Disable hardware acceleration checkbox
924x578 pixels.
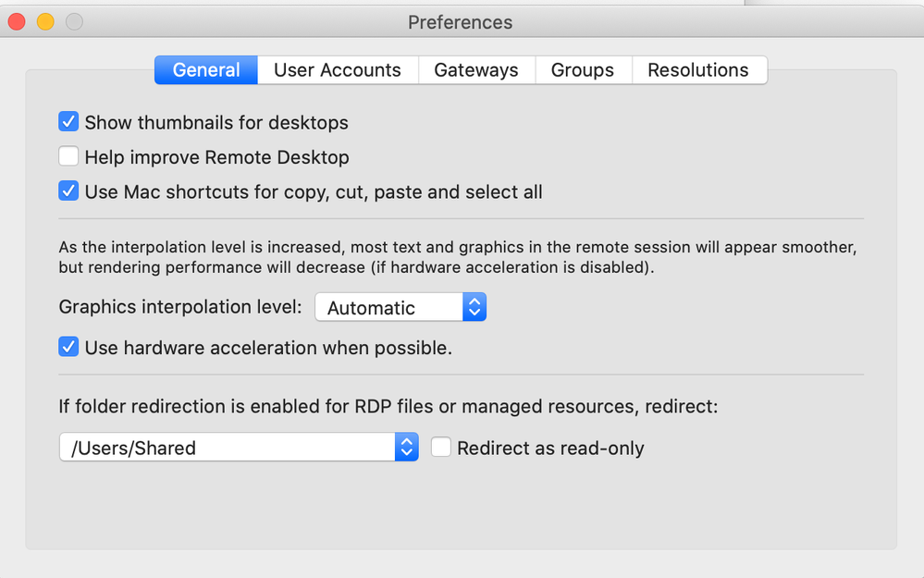tap(68, 347)
